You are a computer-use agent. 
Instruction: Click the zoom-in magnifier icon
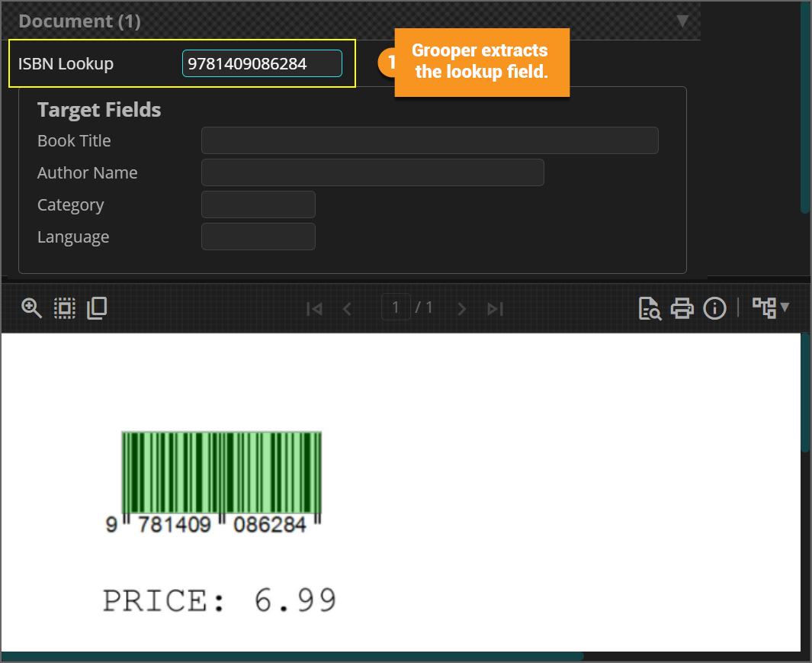[x=31, y=308]
